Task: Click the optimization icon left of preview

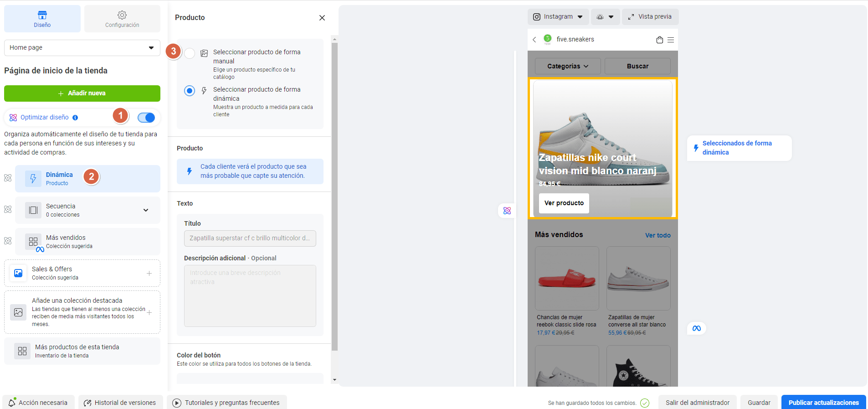Action: click(x=507, y=211)
